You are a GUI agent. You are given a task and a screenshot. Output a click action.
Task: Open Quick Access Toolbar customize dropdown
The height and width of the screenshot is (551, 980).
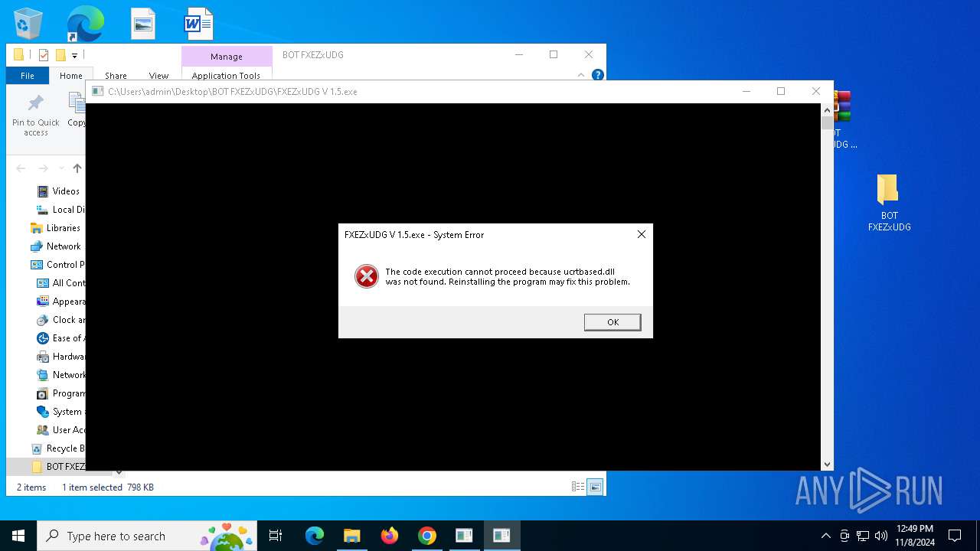point(74,55)
